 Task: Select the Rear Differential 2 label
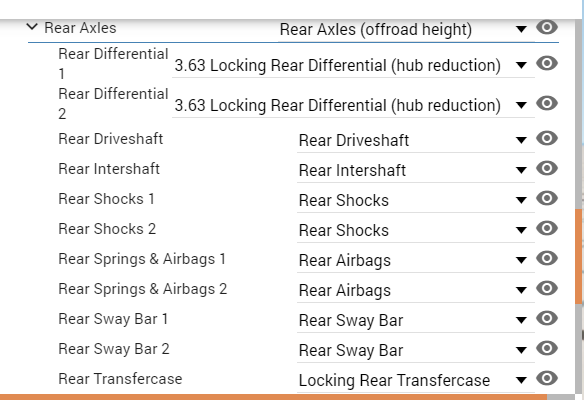pos(113,104)
